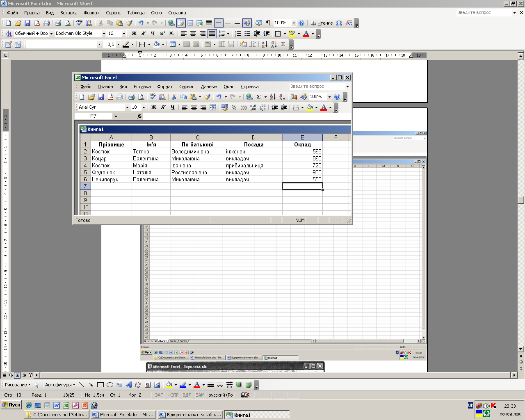
Task: Switch to Книга1 taskbar button
Action: coord(257,415)
